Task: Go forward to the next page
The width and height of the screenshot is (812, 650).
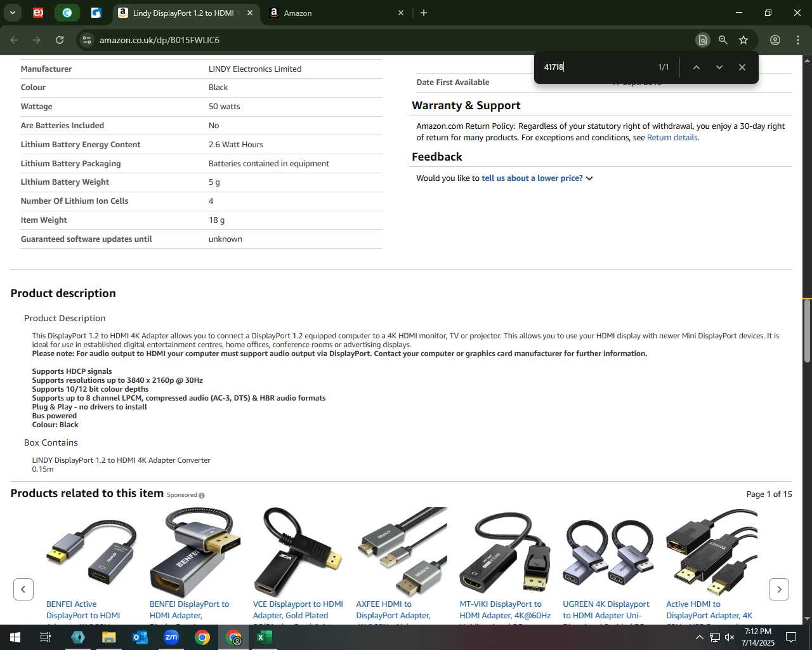Action: point(37,40)
